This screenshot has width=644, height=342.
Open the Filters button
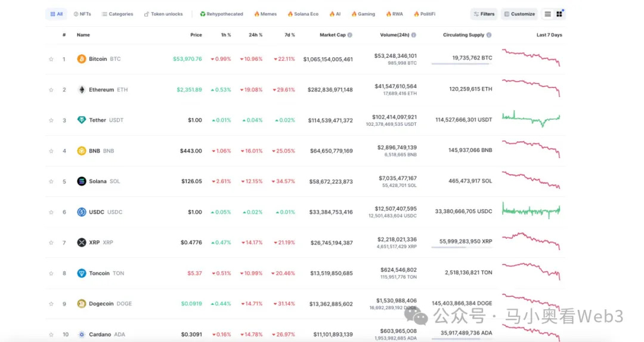coord(484,14)
